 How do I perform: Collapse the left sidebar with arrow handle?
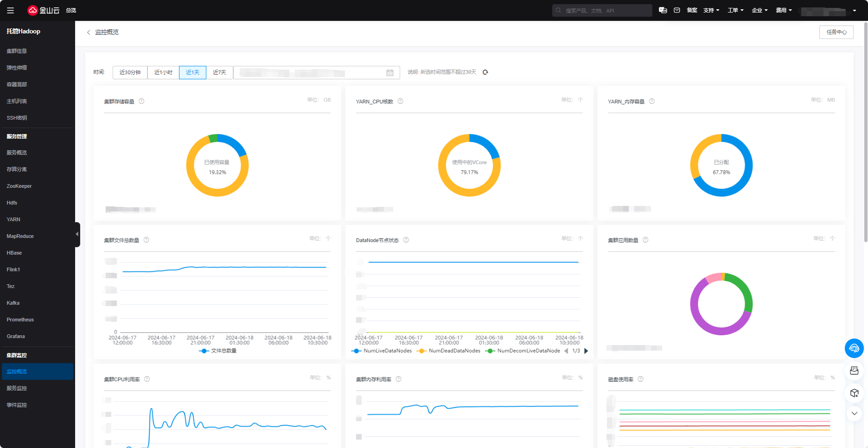pyautogui.click(x=77, y=234)
